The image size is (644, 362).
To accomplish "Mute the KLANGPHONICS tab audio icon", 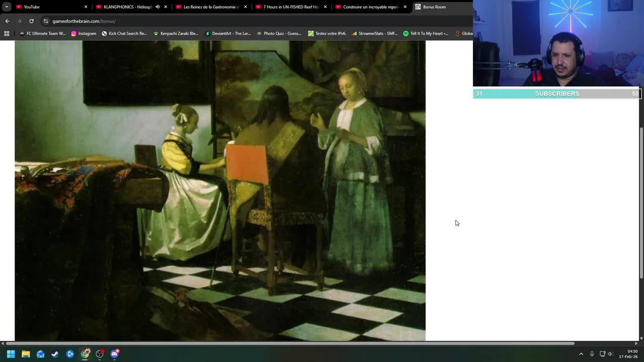I will (x=157, y=7).
